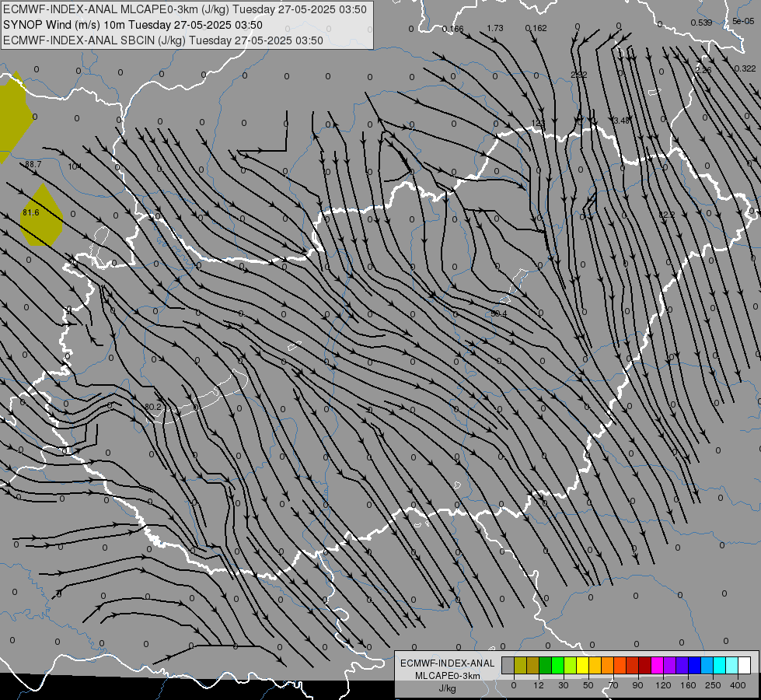
Task: Click legend title ECMWF-INDEX-ANAL
Action: [x=448, y=663]
